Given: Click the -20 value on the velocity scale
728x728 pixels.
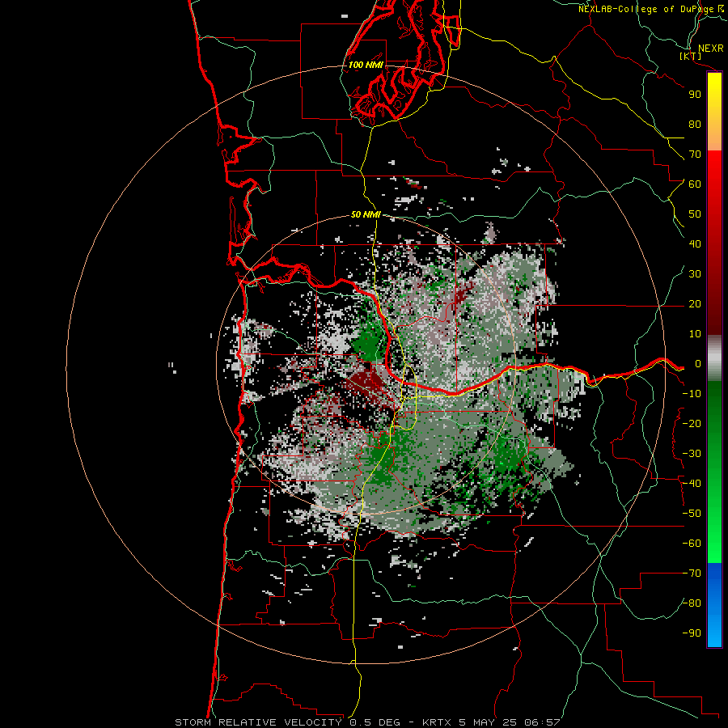Looking at the screenshot, I should (692, 424).
